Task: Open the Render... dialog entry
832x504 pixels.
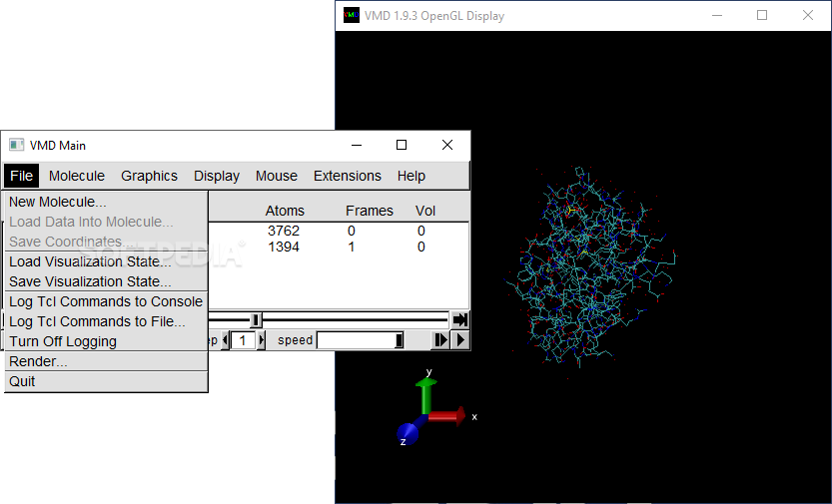Action: click(x=106, y=361)
